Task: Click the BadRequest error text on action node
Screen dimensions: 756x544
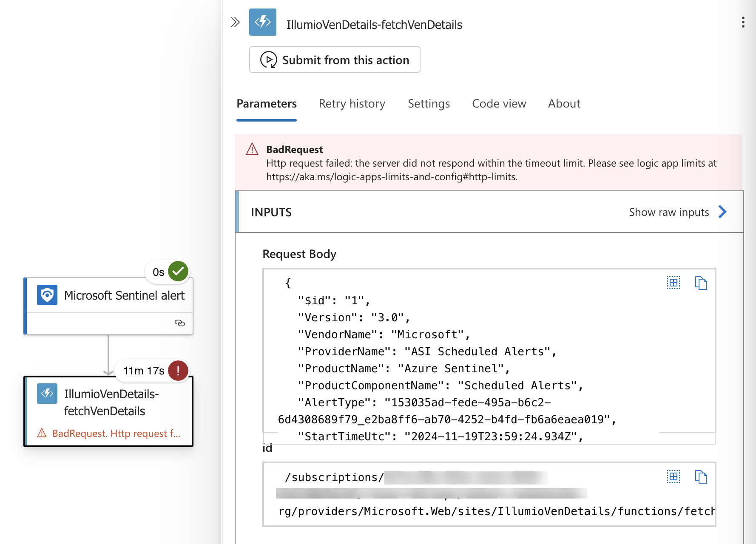Action: (116, 433)
